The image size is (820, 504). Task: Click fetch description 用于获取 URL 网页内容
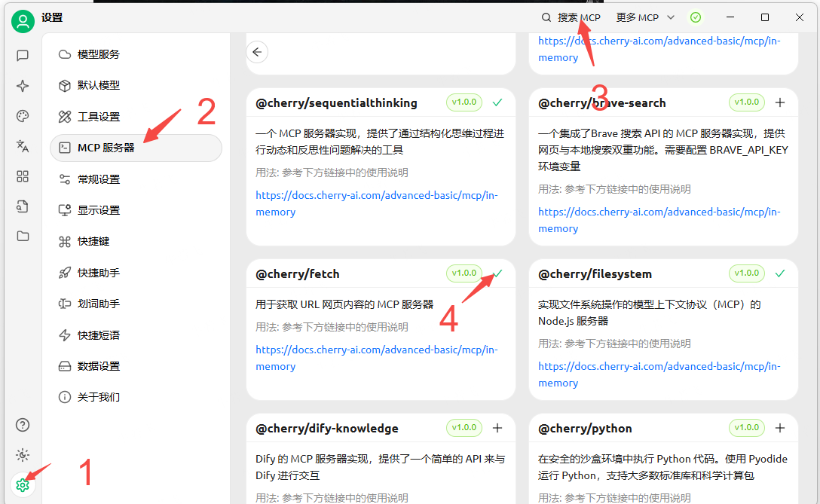(x=344, y=304)
